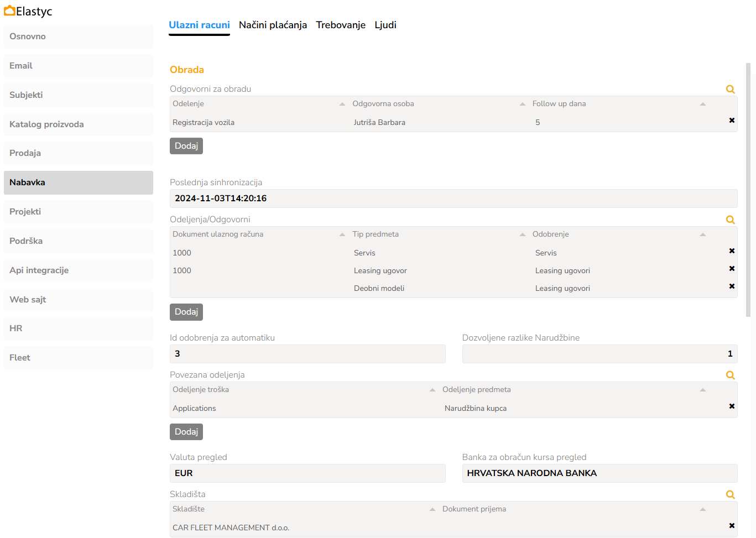The width and height of the screenshot is (756, 538).
Task: Click Dodaj below Povezana odeljenja table
Action: (x=186, y=432)
